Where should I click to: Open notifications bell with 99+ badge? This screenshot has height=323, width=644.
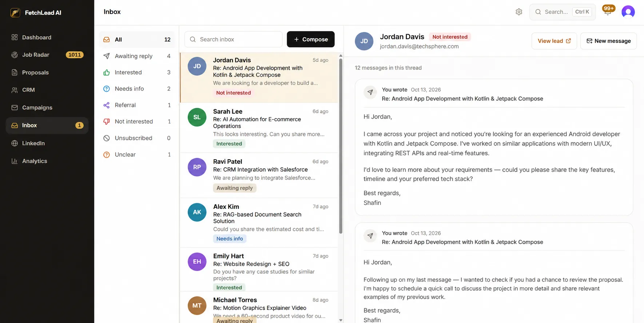(608, 11)
